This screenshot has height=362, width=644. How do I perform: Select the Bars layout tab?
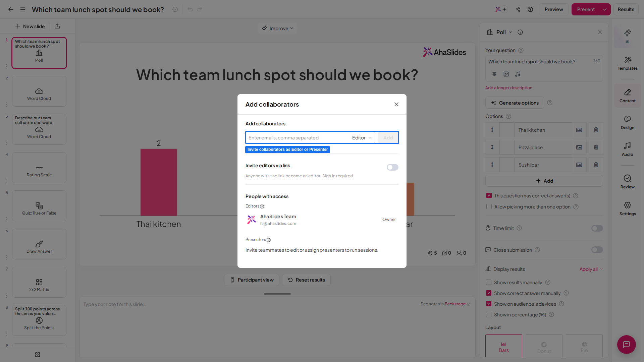click(x=503, y=346)
